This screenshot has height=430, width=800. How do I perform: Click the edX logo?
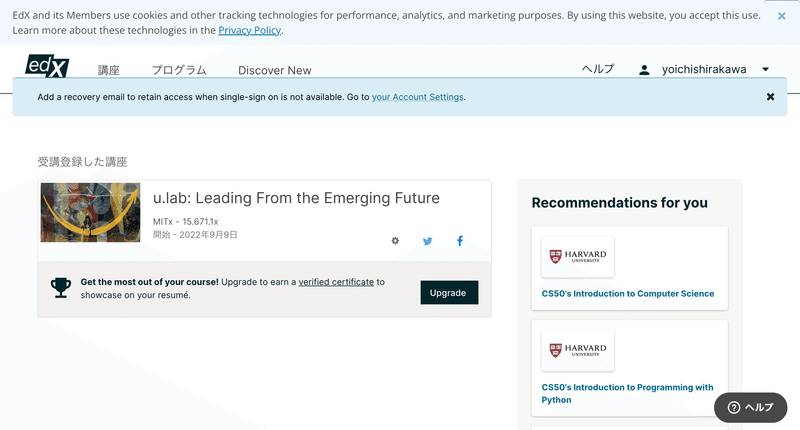47,66
